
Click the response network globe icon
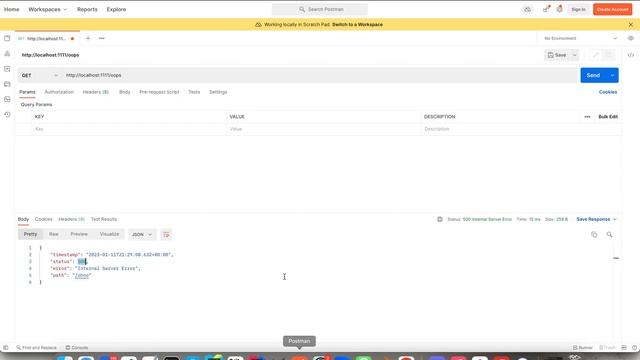pos(440,219)
